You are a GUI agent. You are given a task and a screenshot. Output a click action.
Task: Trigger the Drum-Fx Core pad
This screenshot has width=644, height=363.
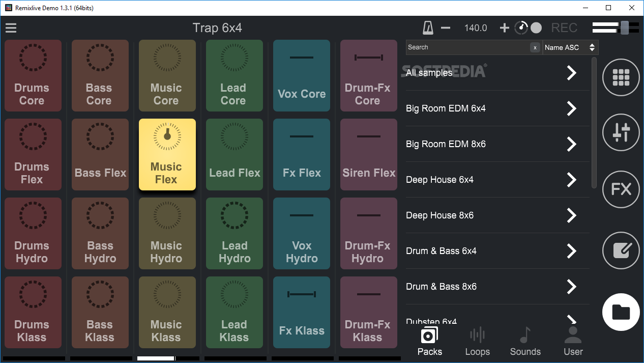369,76
